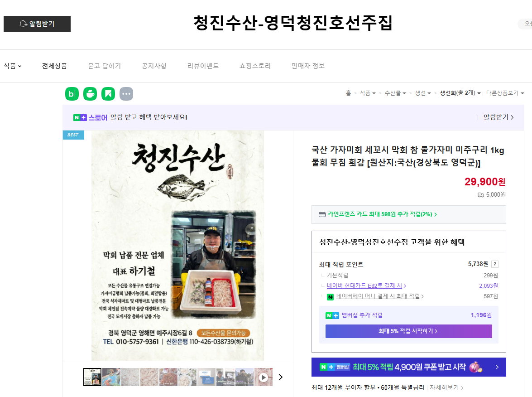The image size is (532, 397).
Task: Open more sharing options ellipsis icon
Action: point(126,94)
